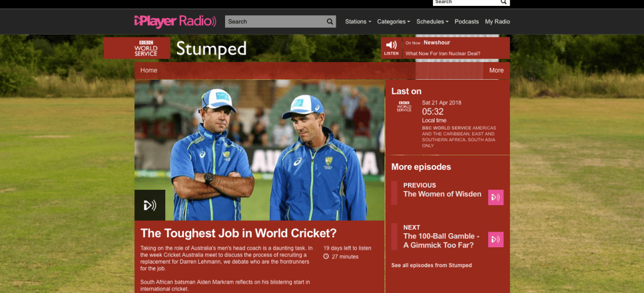644x293 pixels.
Task: Play the Toughest Job episode via image icon
Action: (x=149, y=205)
